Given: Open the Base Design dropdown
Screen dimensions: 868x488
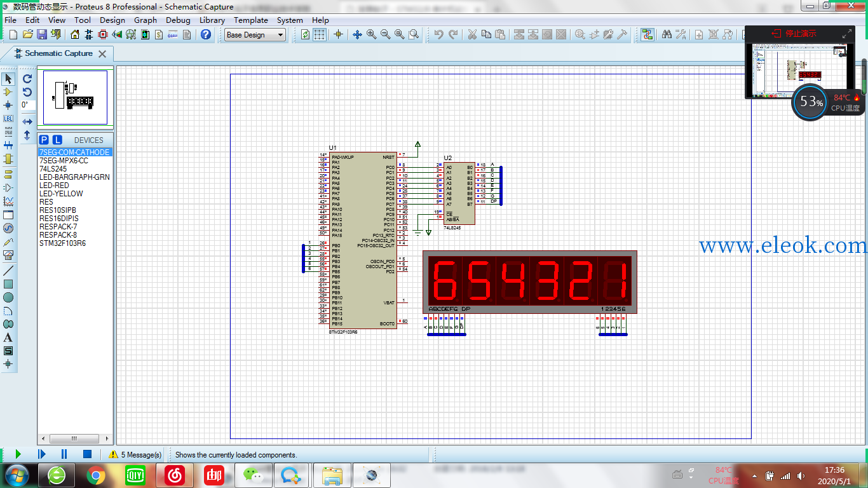Looking at the screenshot, I should click(x=255, y=35).
